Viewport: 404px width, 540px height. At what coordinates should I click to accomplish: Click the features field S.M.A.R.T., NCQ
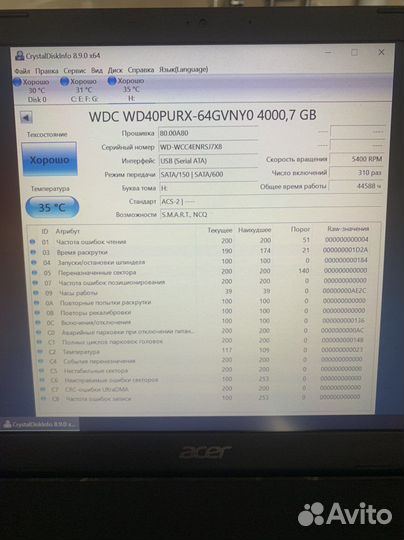[x=271, y=215]
